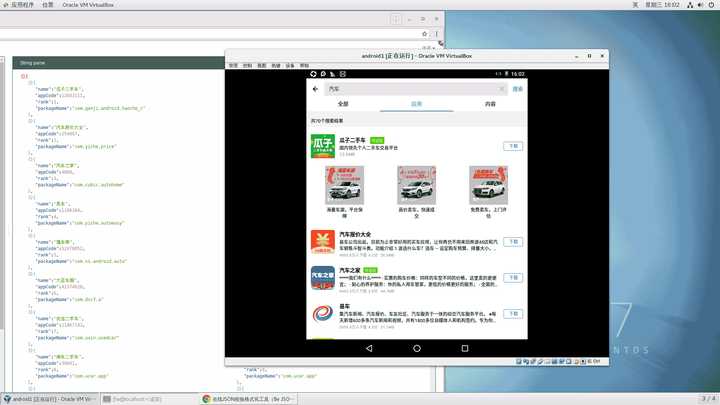Click the first VirtualBox status bar device icon
The image size is (720, 405).
[519, 362]
